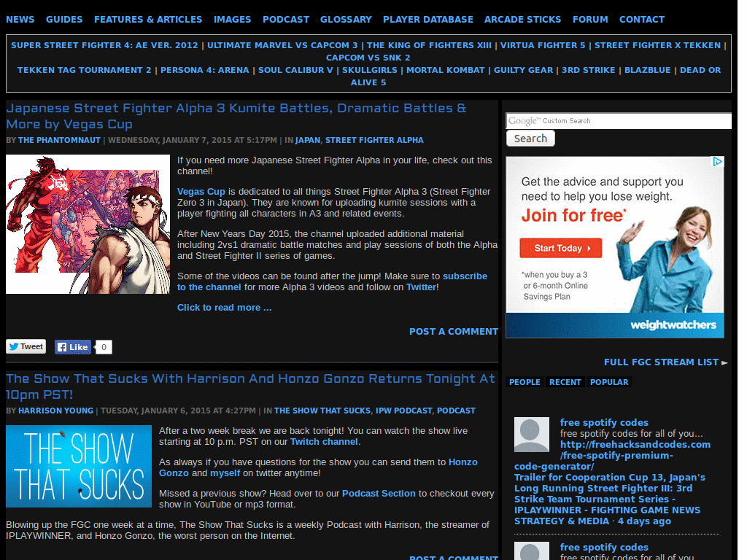
Task: Open Capcom vs SNK 2 link
Action: coord(368,58)
